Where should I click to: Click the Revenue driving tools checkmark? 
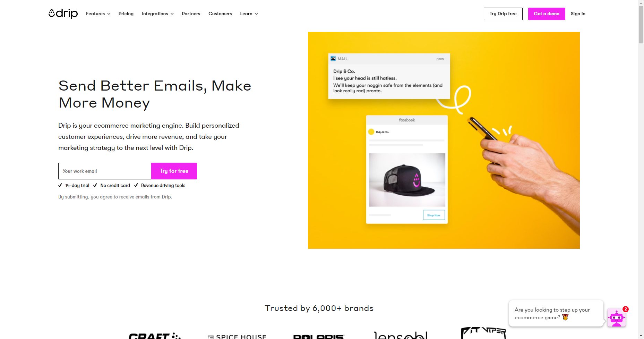136,185
